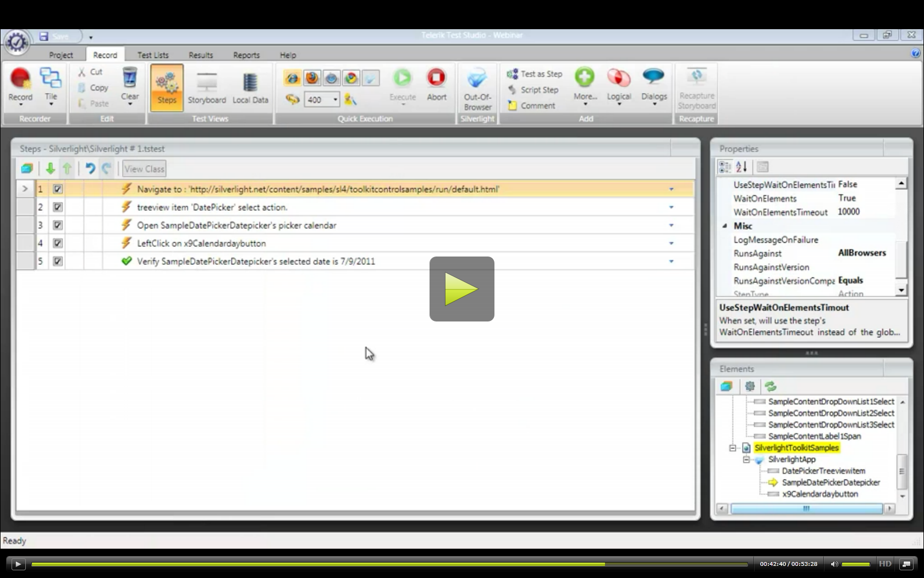Screen dimensions: 924x578
Task: Click the small play button in video controls
Action: [x=18, y=564]
